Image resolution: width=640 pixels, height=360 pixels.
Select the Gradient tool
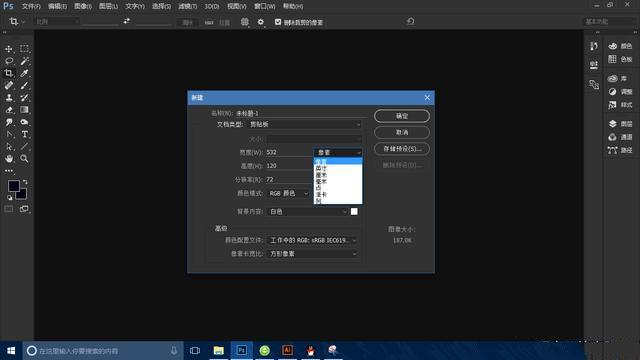pyautogui.click(x=24, y=110)
